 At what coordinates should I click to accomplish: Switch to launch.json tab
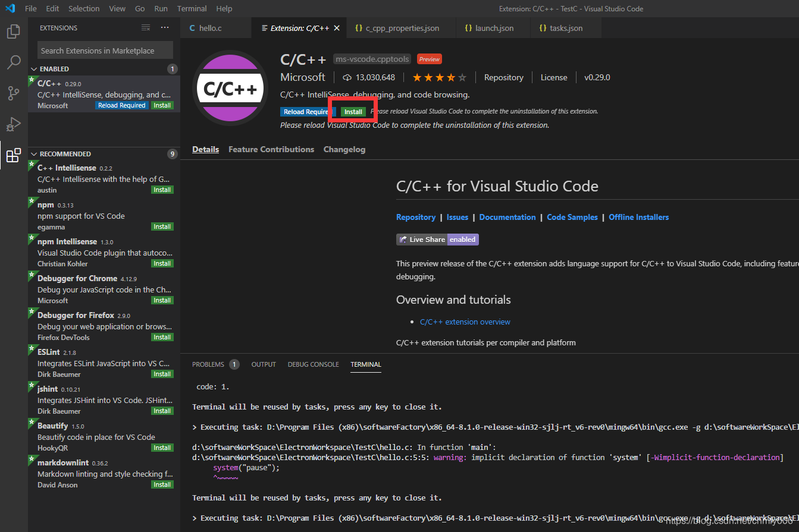tap(493, 28)
